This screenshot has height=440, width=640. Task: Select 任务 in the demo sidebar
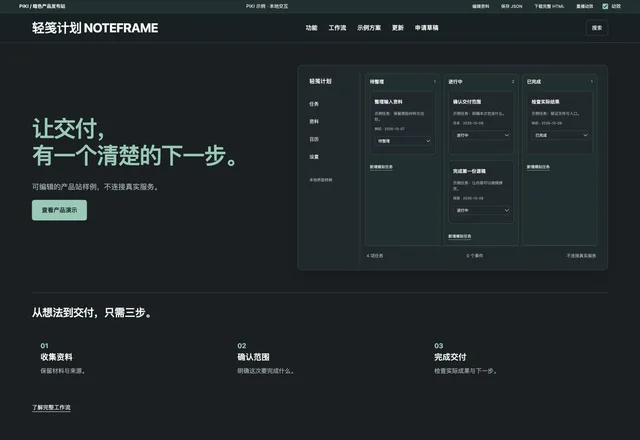(x=314, y=104)
